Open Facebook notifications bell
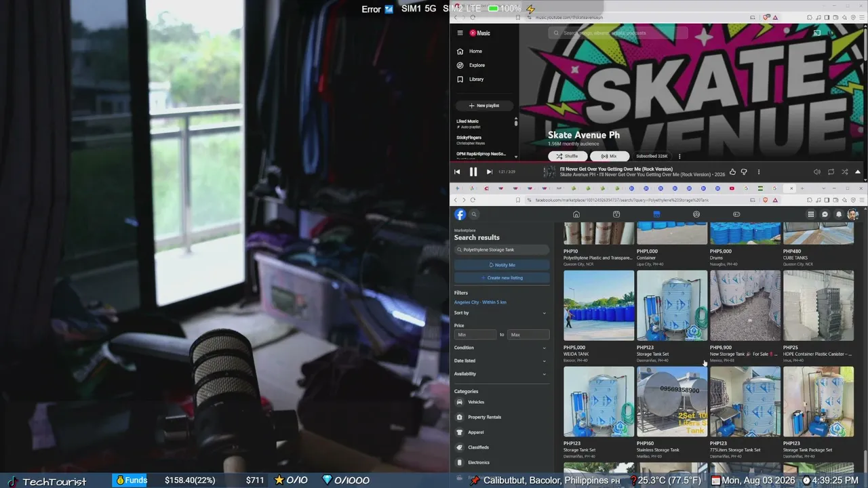Screen dimensions: 868x488 (x=839, y=214)
